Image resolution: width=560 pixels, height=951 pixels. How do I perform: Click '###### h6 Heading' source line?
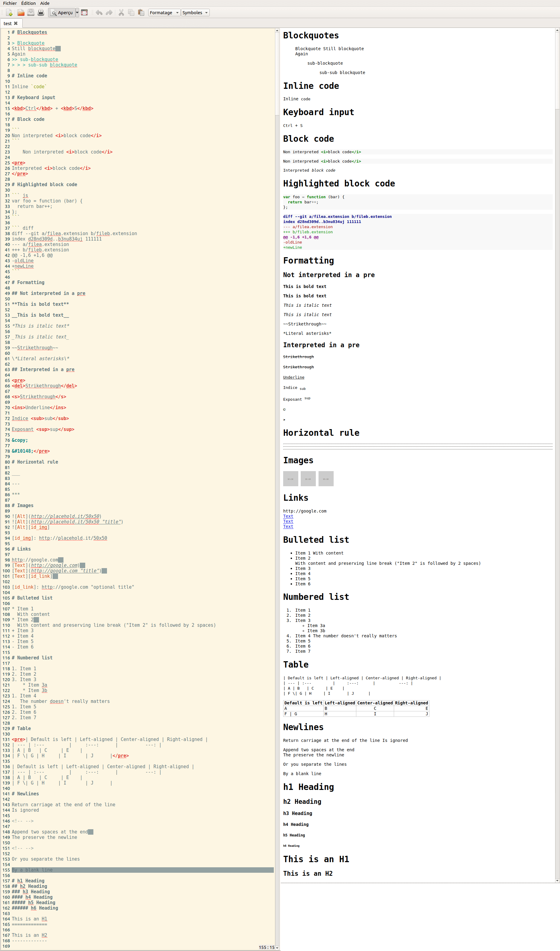click(35, 908)
